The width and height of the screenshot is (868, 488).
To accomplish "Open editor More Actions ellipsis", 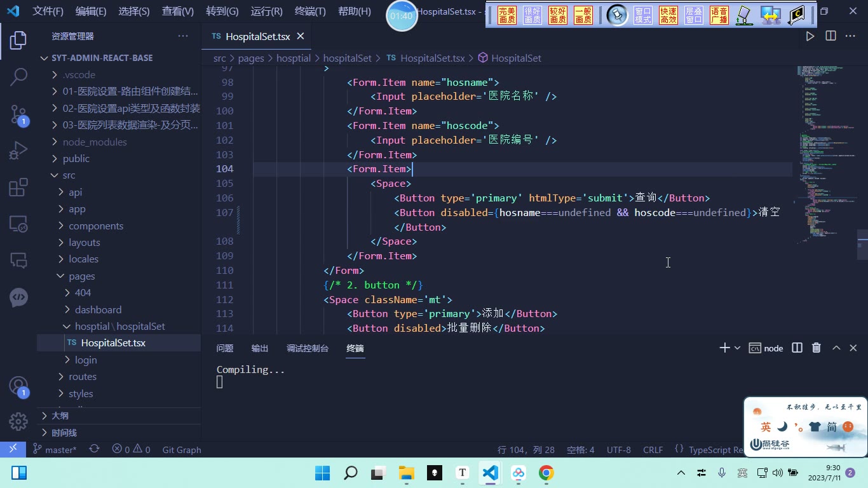I will click(x=850, y=36).
